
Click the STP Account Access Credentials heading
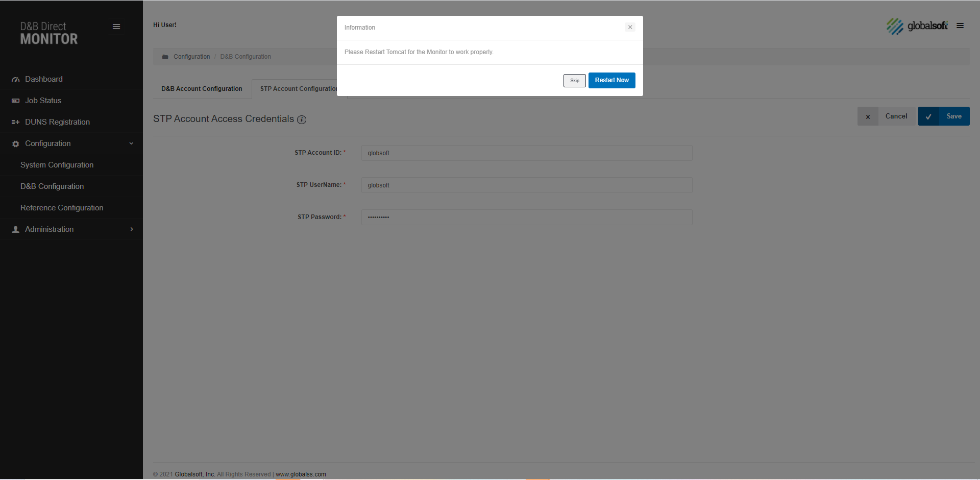click(x=224, y=119)
